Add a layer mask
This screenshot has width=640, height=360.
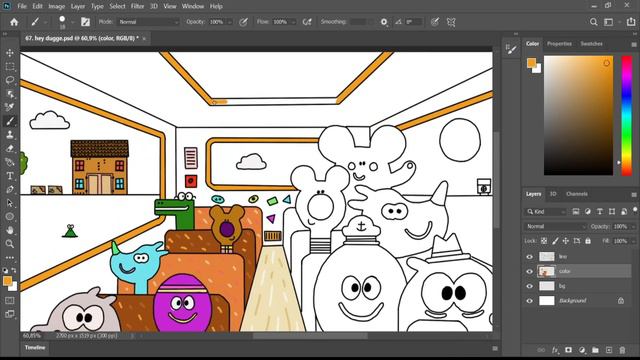point(569,350)
